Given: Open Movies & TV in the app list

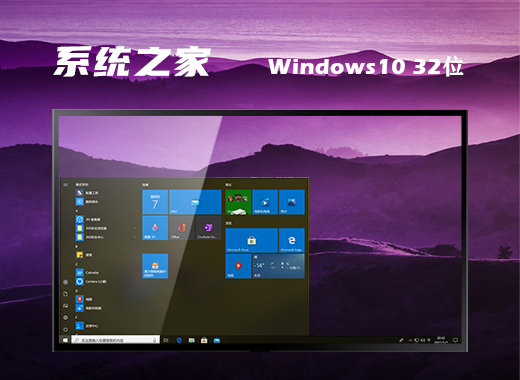Looking at the screenshot, I should [x=88, y=308].
